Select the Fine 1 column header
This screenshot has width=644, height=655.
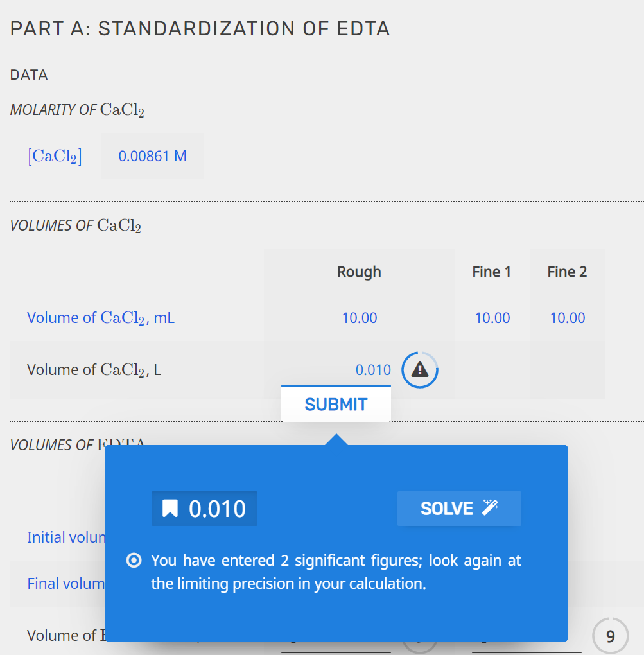click(491, 272)
